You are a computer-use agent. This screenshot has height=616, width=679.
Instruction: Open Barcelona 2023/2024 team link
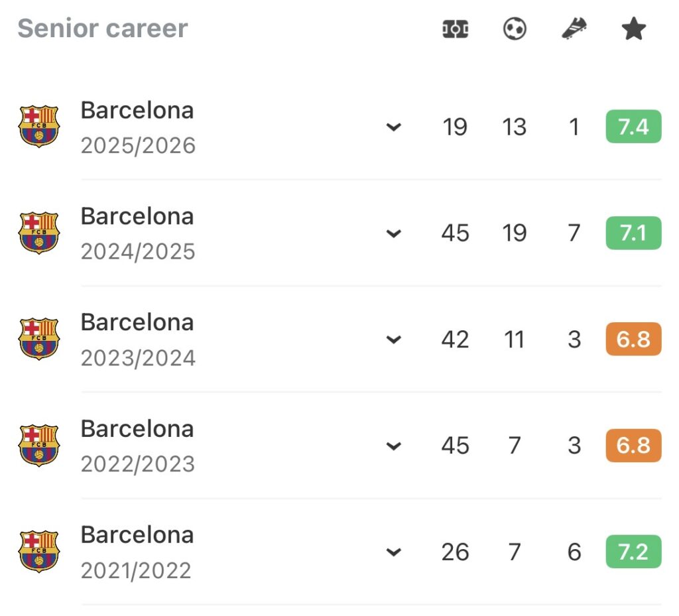[x=137, y=322]
